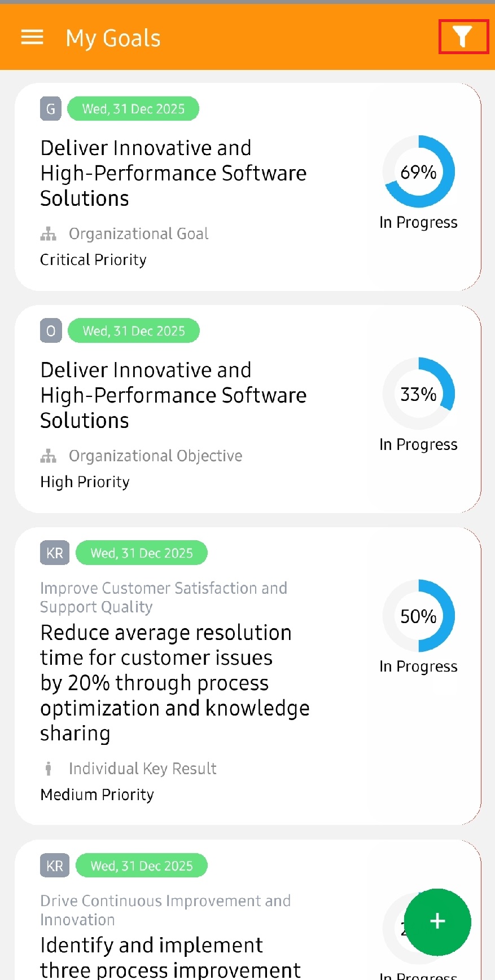Select the 50% progress ring
The width and height of the screenshot is (495, 980).
point(419,616)
